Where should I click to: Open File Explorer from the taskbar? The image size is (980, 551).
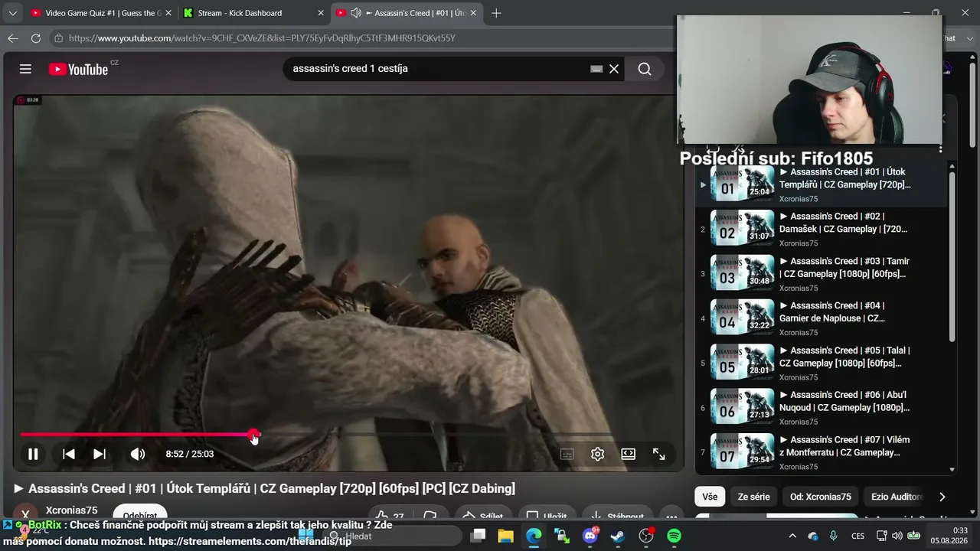click(x=505, y=536)
